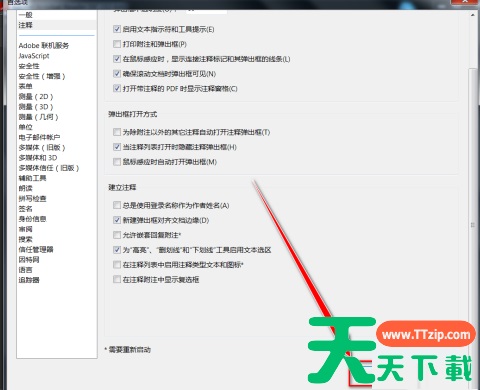Click the settings panel scrollbar up arrow
The height and width of the screenshot is (390, 480).
473,15
